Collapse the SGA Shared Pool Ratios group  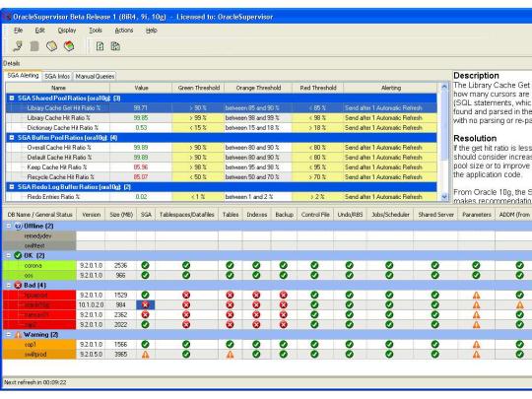[12, 99]
